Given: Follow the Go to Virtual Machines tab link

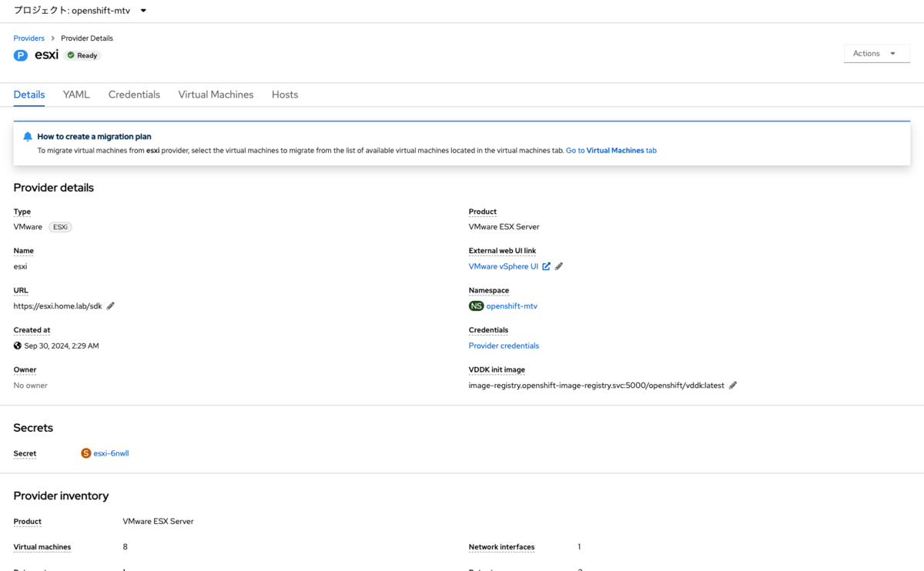Looking at the screenshot, I should pos(611,151).
